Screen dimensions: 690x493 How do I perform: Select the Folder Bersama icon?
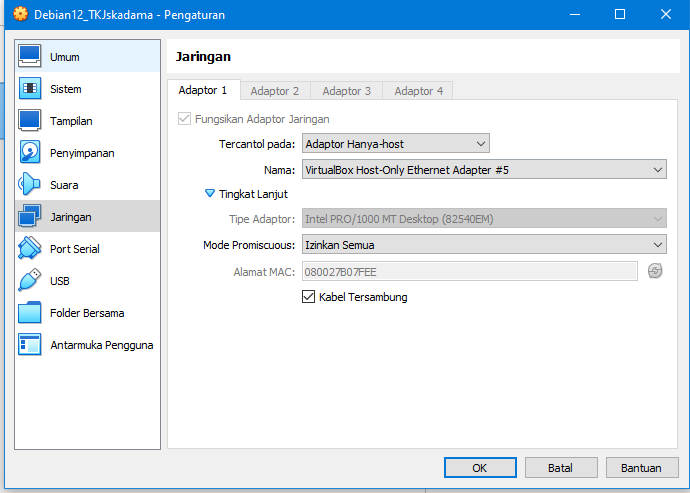click(x=30, y=313)
